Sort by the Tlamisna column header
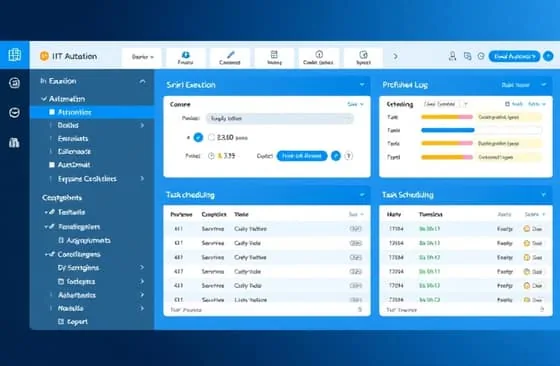560x366 pixels. coord(431,214)
